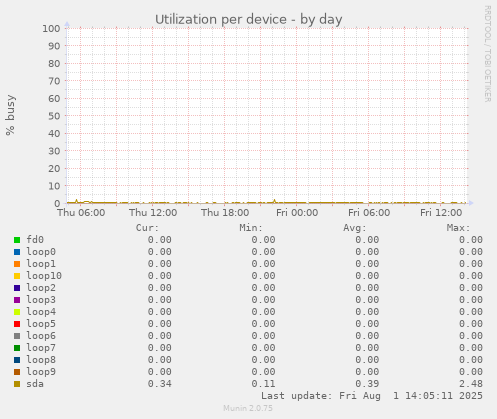The height and width of the screenshot is (419, 497).
Task: Click the fd0 row Cur value 0.00
Action: coord(160,240)
